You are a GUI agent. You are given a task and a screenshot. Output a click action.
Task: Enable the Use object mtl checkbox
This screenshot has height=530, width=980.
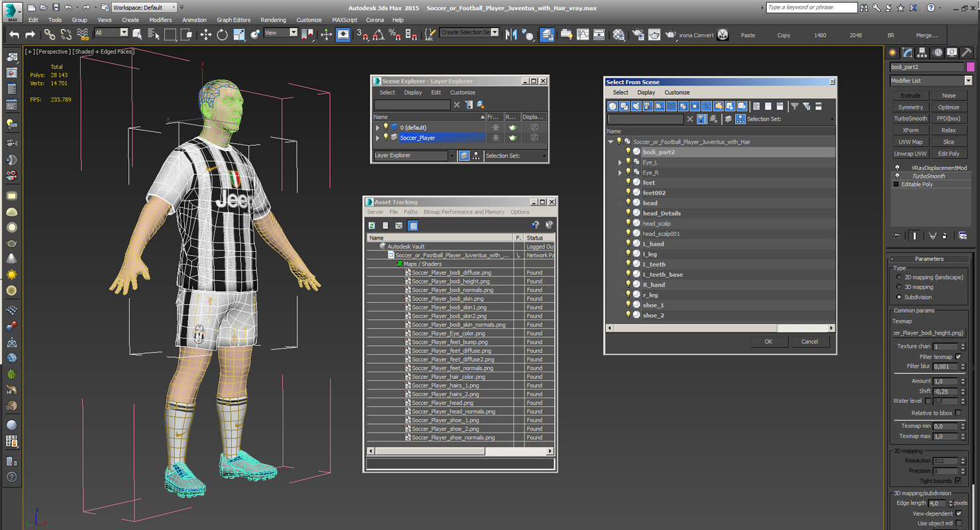point(958,523)
